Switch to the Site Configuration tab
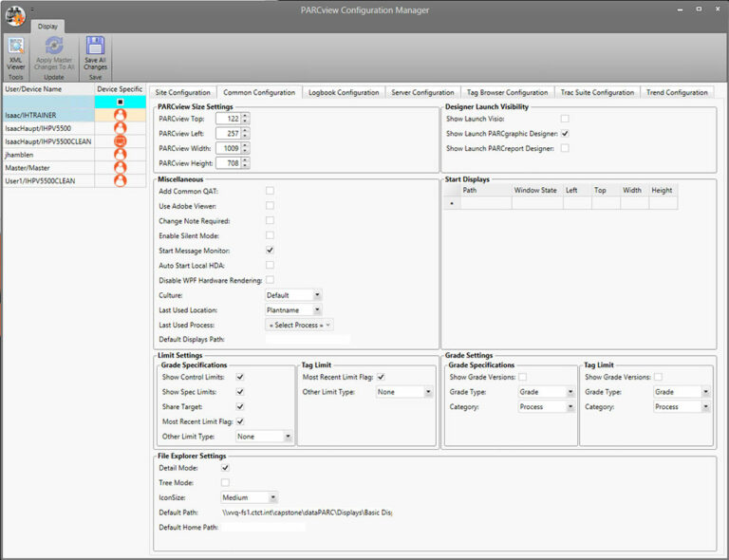The width and height of the screenshot is (729, 560). coord(182,92)
